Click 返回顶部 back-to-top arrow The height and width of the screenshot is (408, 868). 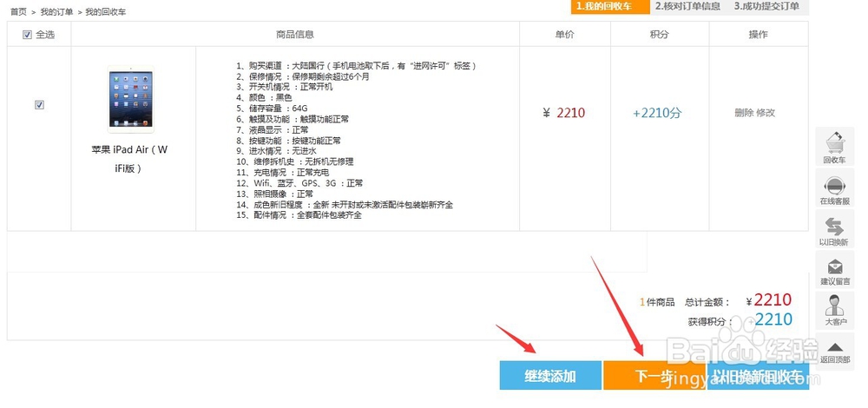834,351
